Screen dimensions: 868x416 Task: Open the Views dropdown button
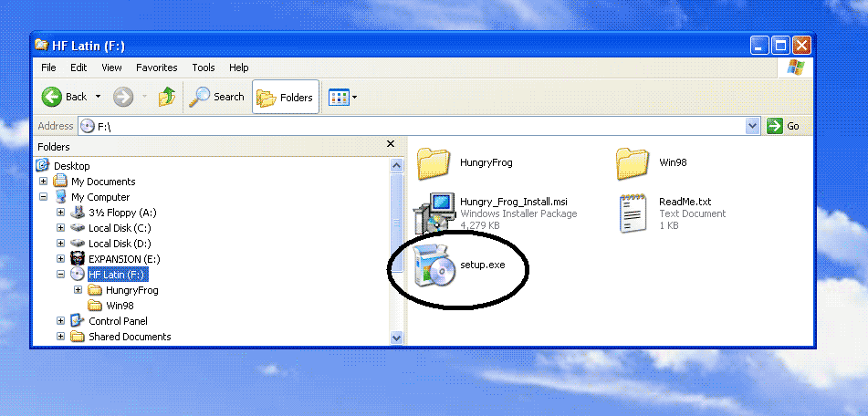point(342,97)
